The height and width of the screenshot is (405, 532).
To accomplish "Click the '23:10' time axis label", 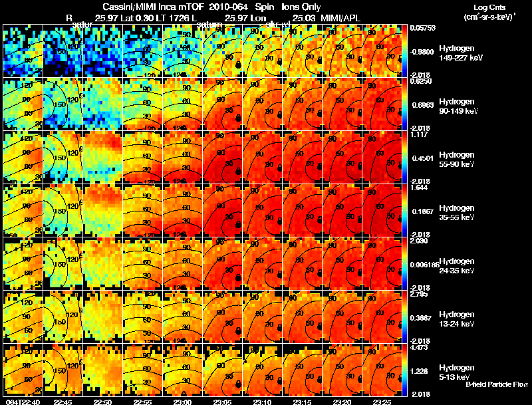I will pos(263,402).
